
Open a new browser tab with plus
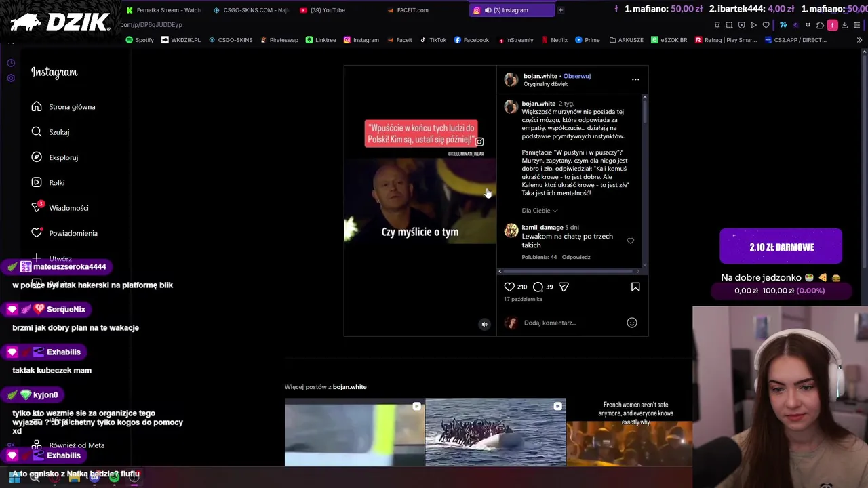pyautogui.click(x=561, y=10)
